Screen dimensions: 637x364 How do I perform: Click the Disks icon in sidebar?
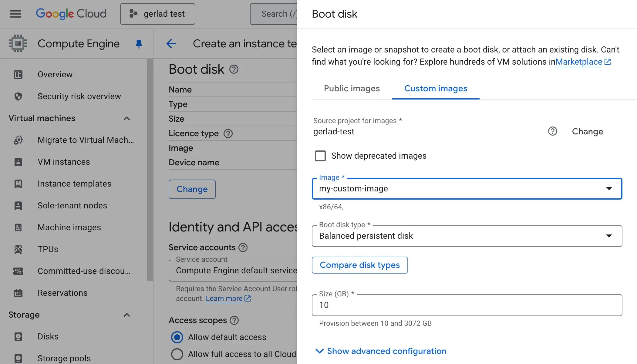18,337
